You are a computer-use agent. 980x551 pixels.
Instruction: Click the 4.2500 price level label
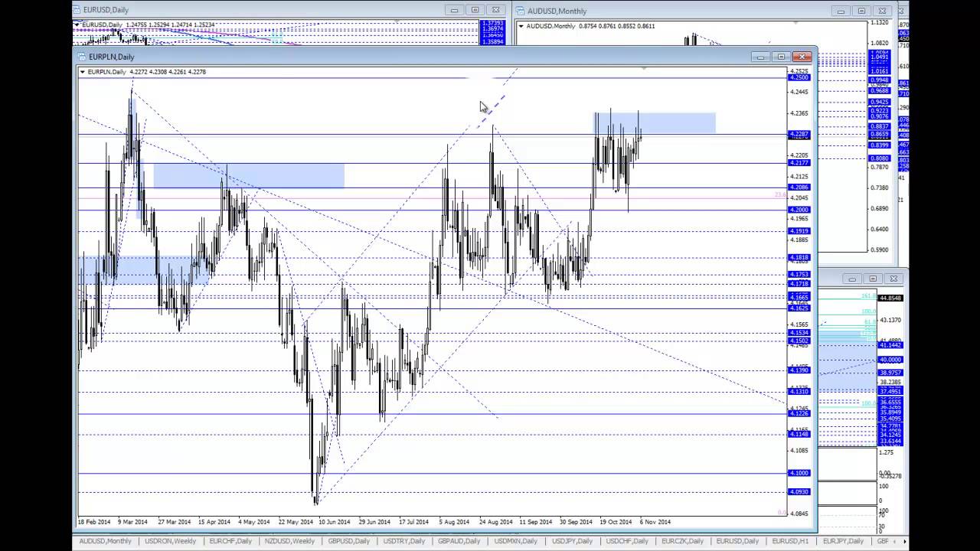(799, 78)
